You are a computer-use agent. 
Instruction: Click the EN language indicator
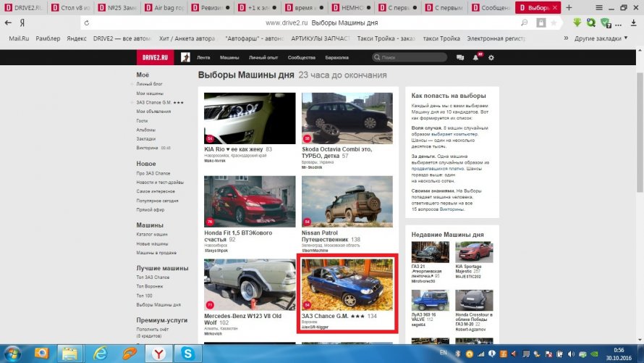pos(443,353)
